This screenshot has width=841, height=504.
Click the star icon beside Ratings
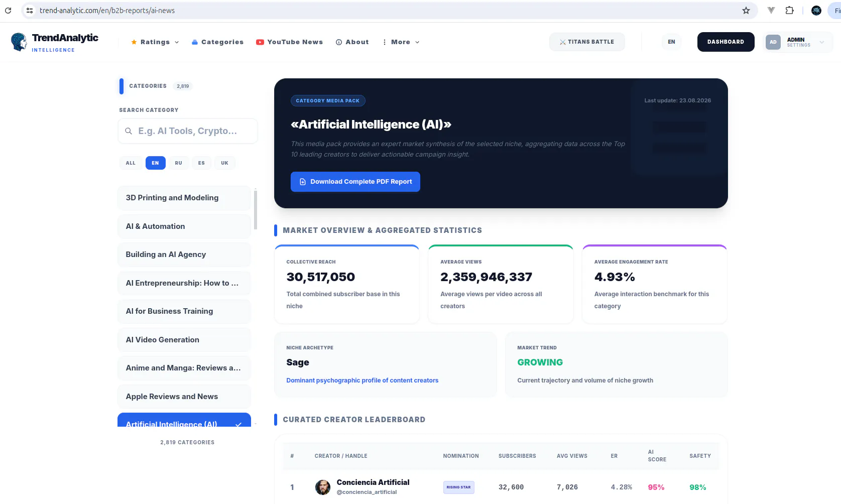point(134,42)
